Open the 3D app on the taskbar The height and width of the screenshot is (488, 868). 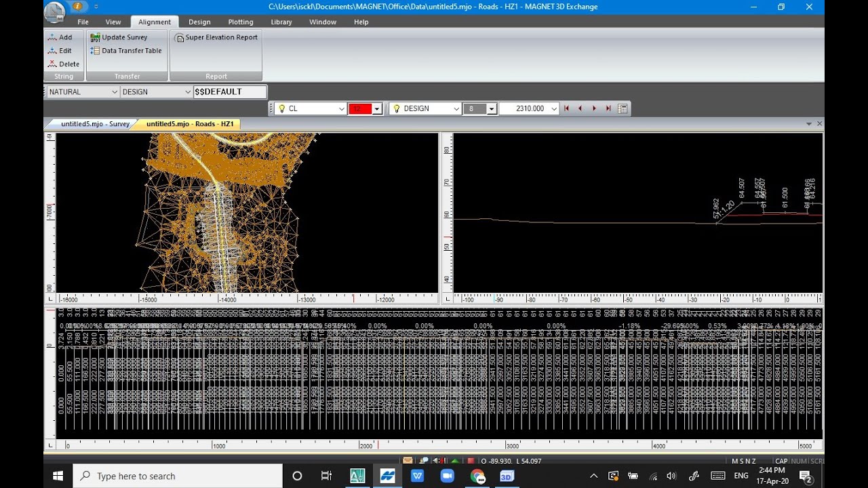(507, 476)
